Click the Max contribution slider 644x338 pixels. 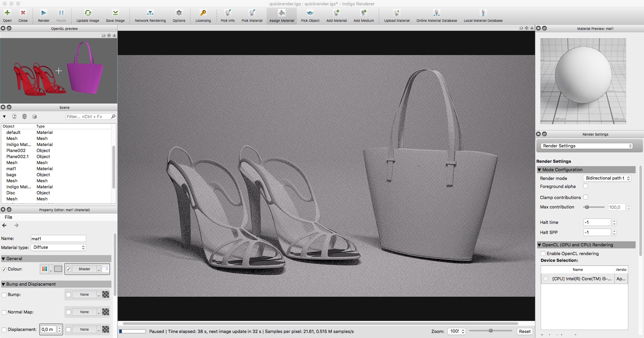[594, 207]
